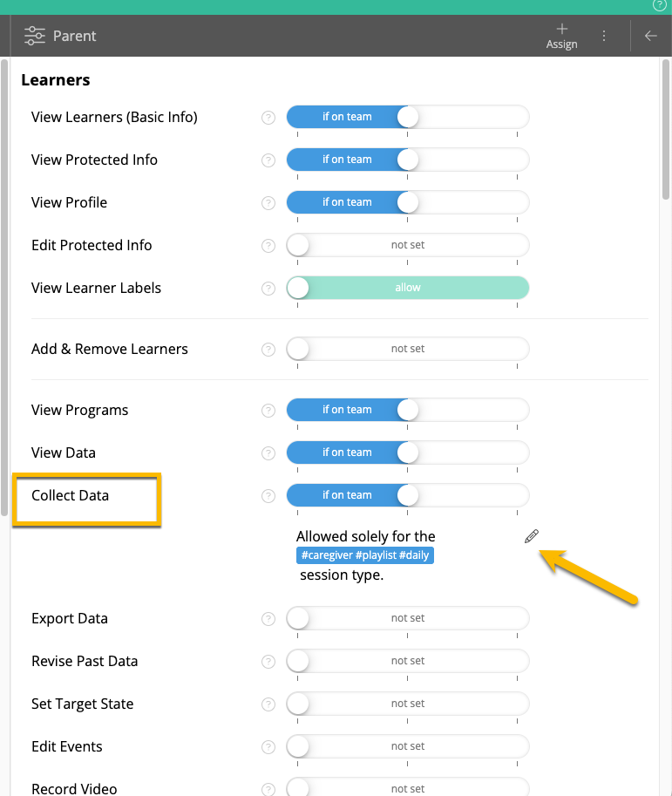Toggle the Add & Remove Learners switch
The image size is (672, 796).
coord(408,349)
